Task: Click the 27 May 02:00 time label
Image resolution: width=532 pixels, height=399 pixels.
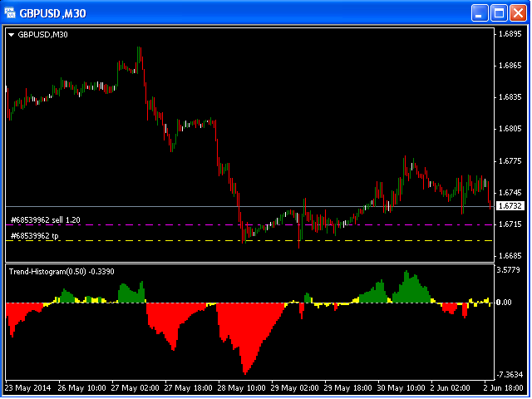Action: point(135,388)
